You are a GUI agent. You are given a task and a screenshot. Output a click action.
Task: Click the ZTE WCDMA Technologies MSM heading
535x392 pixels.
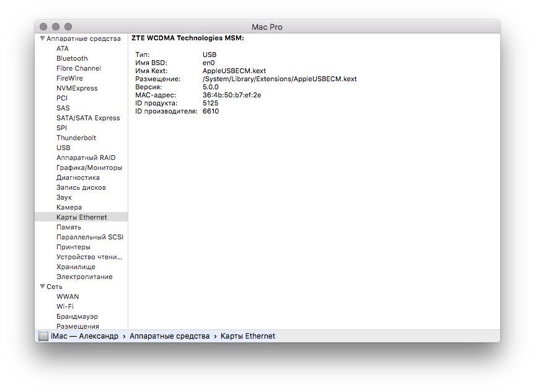tap(188, 38)
